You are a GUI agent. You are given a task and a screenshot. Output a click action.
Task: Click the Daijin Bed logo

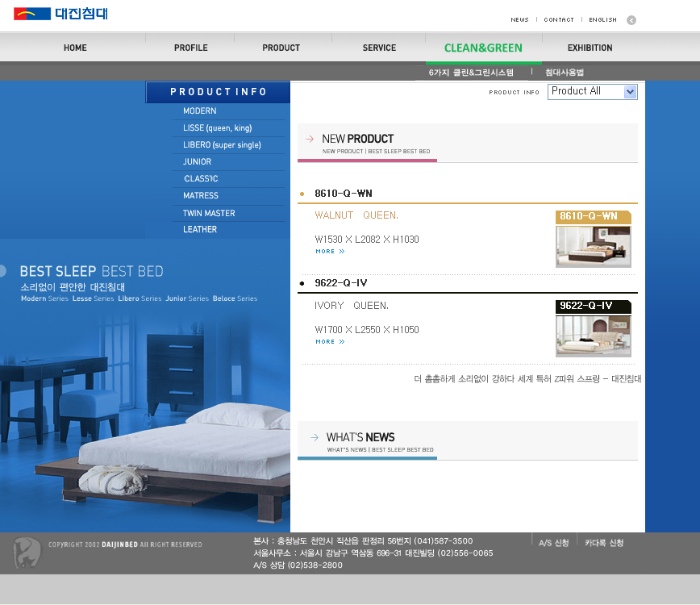coord(60,14)
